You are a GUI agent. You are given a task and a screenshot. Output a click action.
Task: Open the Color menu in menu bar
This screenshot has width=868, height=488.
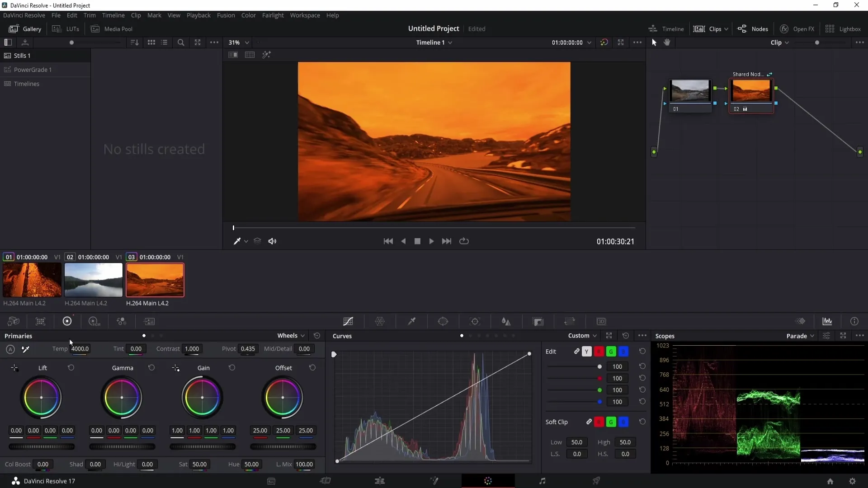click(x=249, y=15)
